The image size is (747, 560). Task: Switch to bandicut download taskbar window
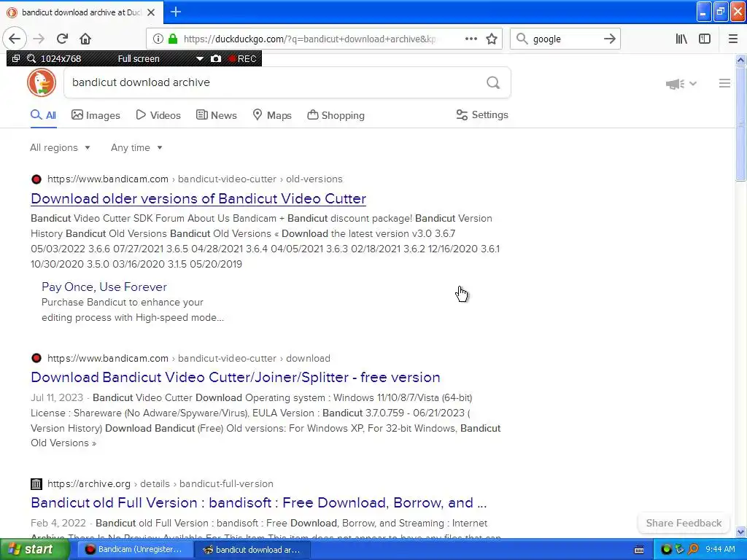pyautogui.click(x=253, y=550)
